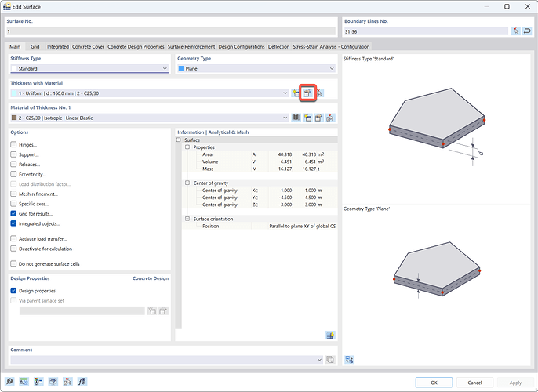The image size is (538, 392).
Task: Click the search magnifier icon at bottom
Action: coord(9,381)
